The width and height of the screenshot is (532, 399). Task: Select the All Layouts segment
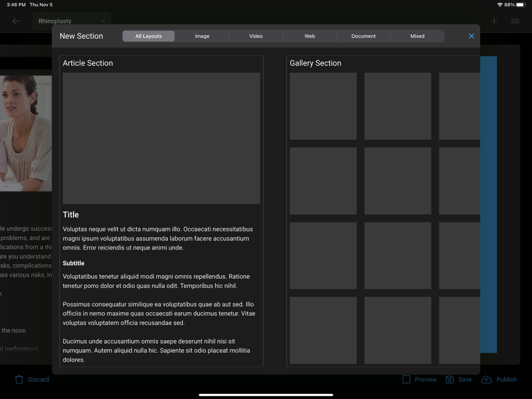[148, 36]
